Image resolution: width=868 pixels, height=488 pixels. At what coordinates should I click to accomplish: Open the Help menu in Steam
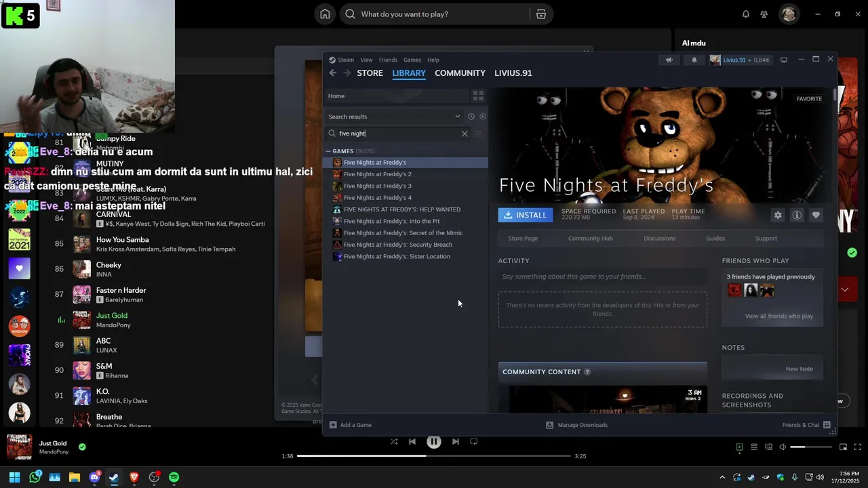pyautogui.click(x=433, y=60)
